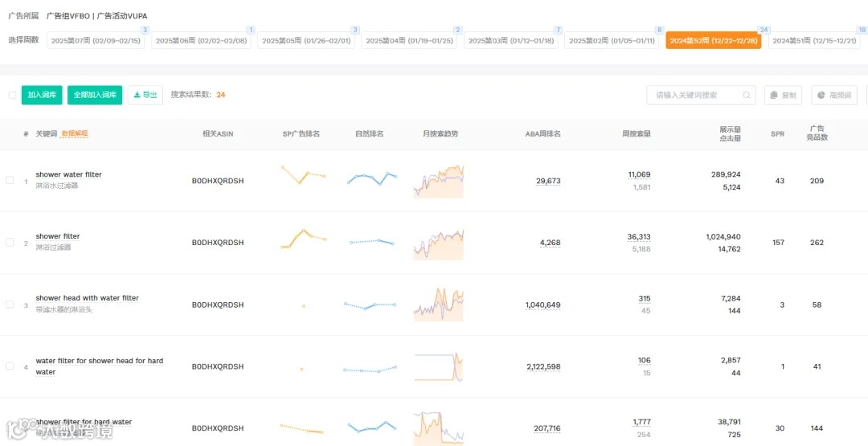Viewport: 868px width, 446px height.
Task: Select week tab 2025第02周 (01/05~01/11)
Action: click(612, 40)
